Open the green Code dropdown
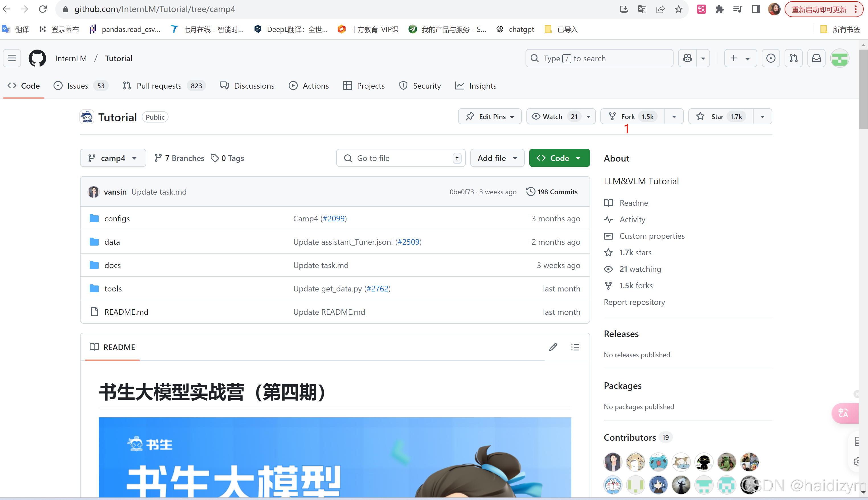The width and height of the screenshot is (868, 500). (x=559, y=158)
